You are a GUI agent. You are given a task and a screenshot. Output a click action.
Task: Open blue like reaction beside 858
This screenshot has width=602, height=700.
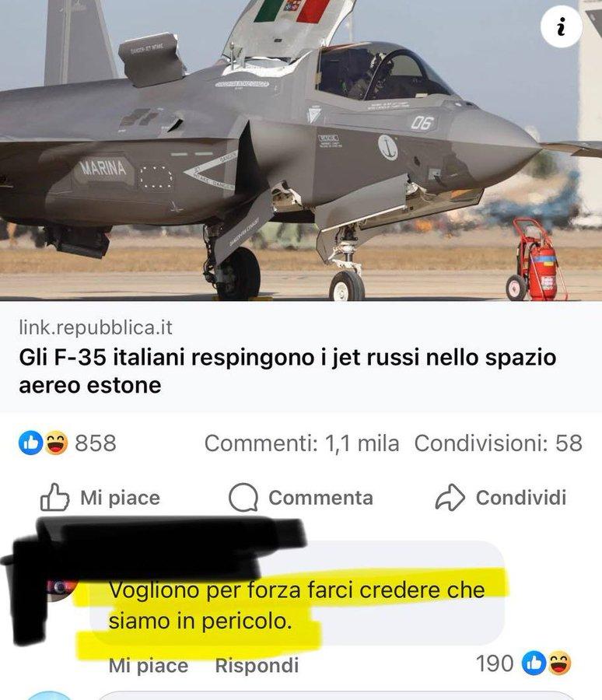pyautogui.click(x=31, y=443)
